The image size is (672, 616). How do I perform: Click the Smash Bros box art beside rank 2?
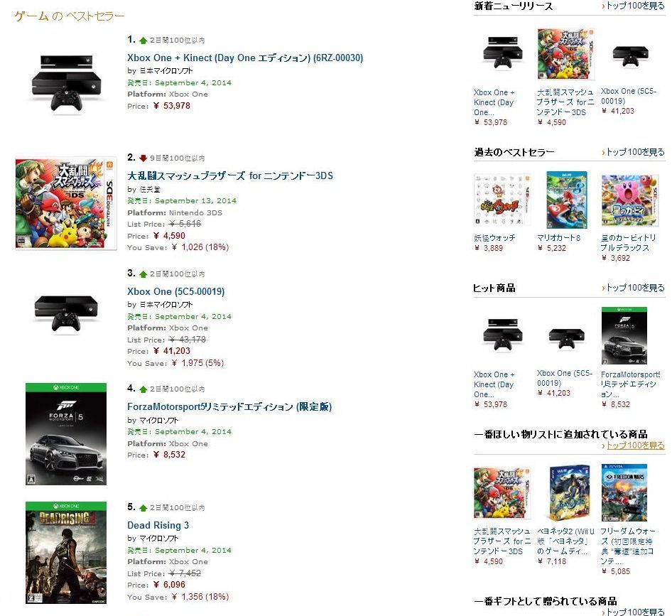click(65, 203)
